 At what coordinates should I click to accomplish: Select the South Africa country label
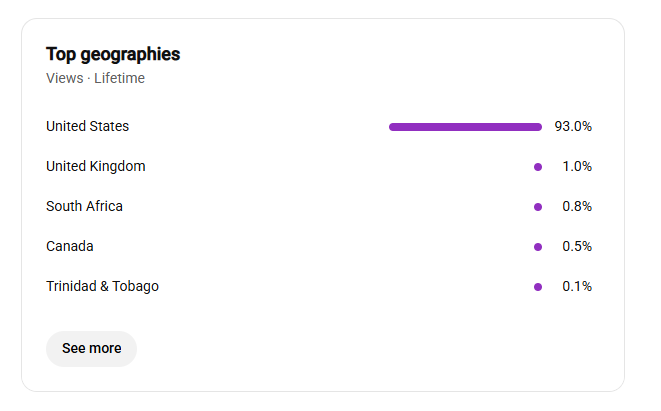coord(84,206)
